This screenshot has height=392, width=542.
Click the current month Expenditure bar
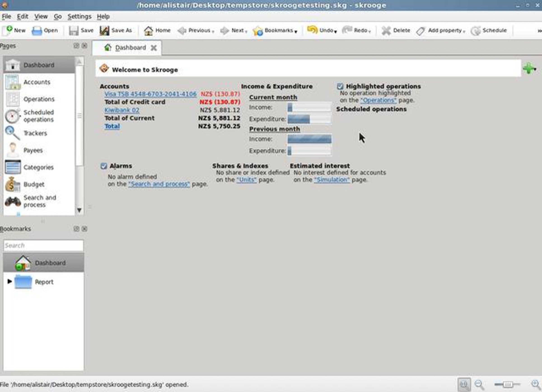click(309, 119)
